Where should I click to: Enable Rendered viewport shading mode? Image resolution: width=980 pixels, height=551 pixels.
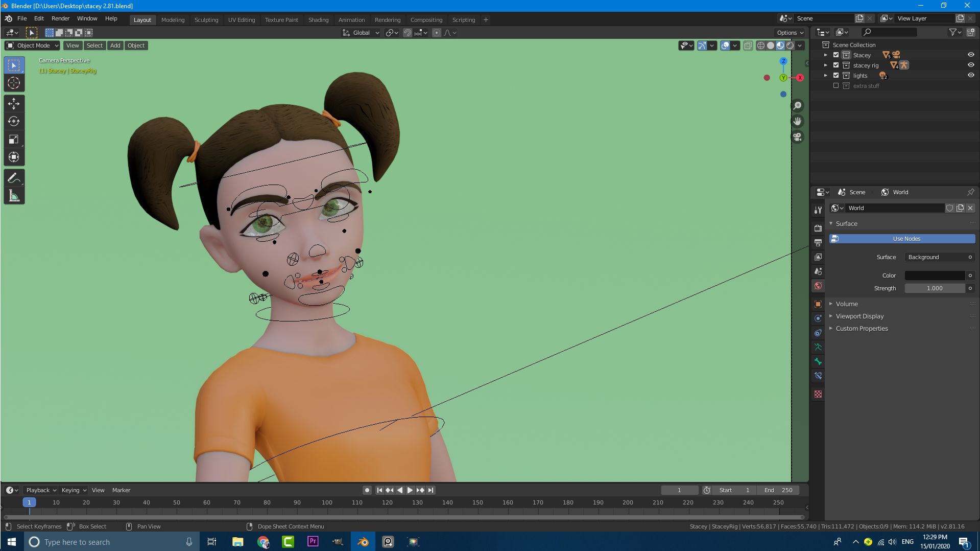(x=791, y=45)
